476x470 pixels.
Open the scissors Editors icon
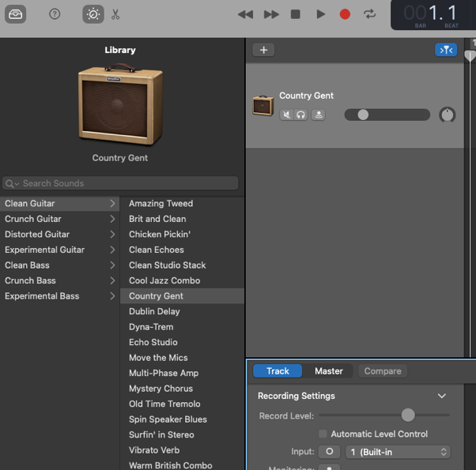coord(115,14)
